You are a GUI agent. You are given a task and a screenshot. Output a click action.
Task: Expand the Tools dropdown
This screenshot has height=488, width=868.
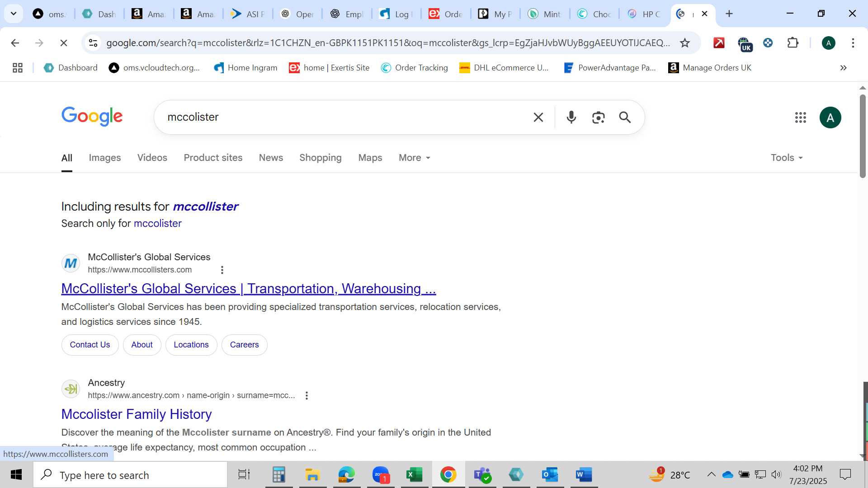pyautogui.click(x=787, y=158)
